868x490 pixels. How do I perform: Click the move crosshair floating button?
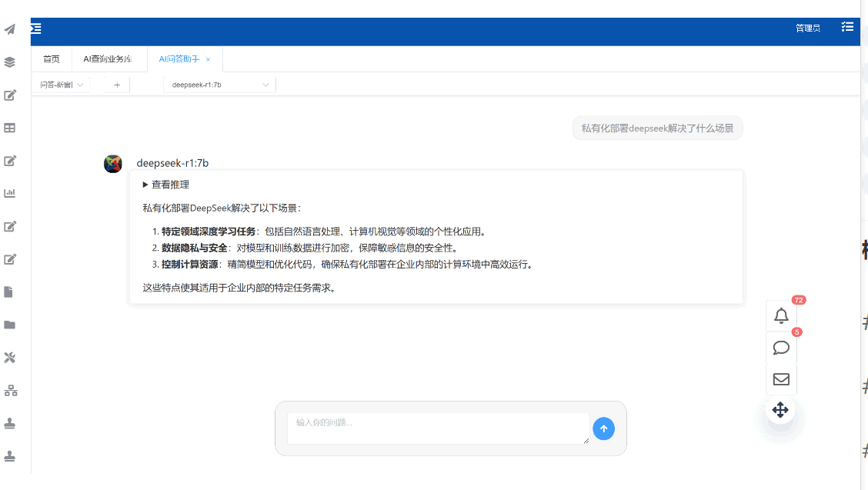click(x=780, y=410)
